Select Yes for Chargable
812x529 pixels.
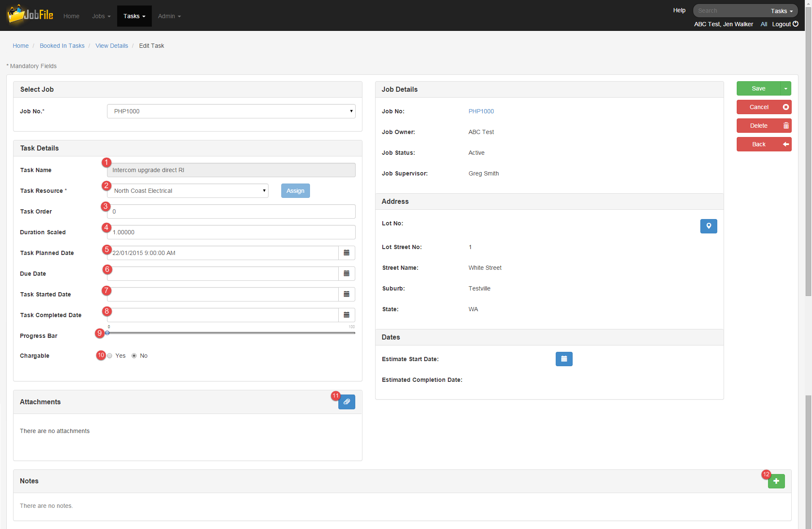(x=110, y=356)
